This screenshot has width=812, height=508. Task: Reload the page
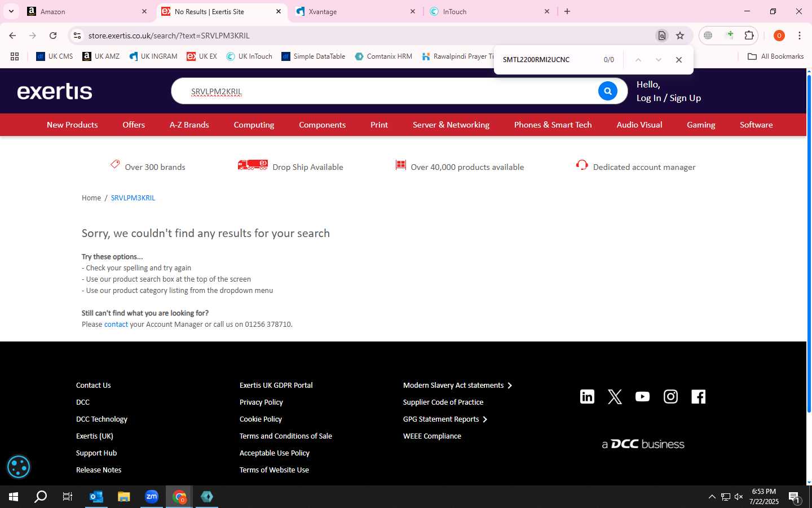coord(53,36)
